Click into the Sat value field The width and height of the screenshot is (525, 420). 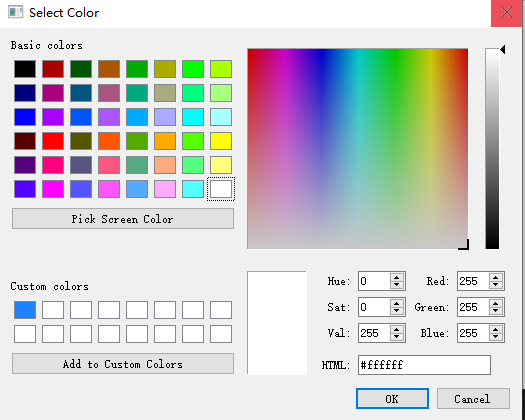374,307
